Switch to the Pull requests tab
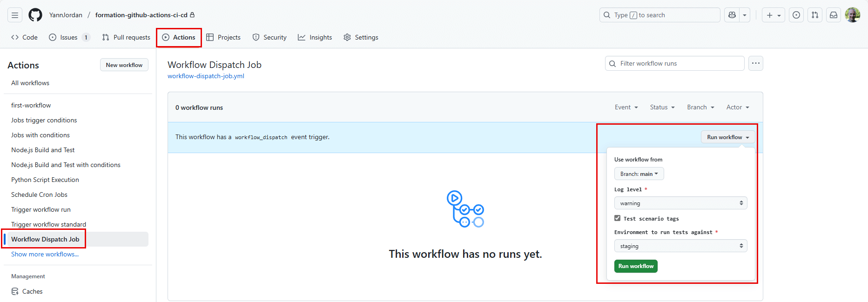 (126, 37)
